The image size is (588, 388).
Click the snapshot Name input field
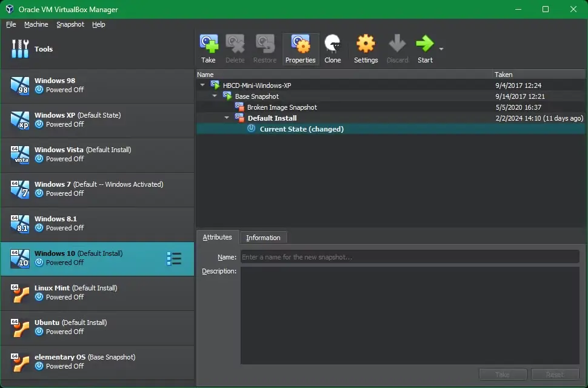[410, 257]
